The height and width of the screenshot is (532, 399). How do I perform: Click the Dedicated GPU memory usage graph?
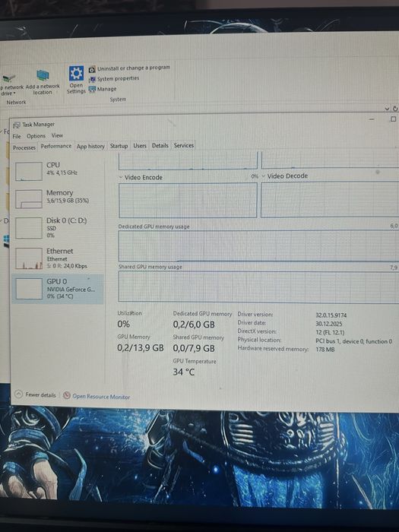pos(258,246)
